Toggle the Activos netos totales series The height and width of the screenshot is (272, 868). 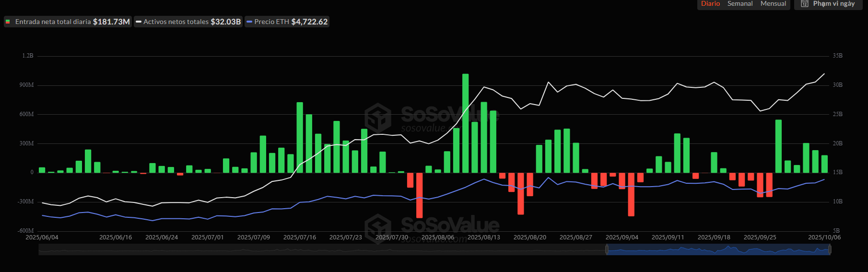[188, 22]
